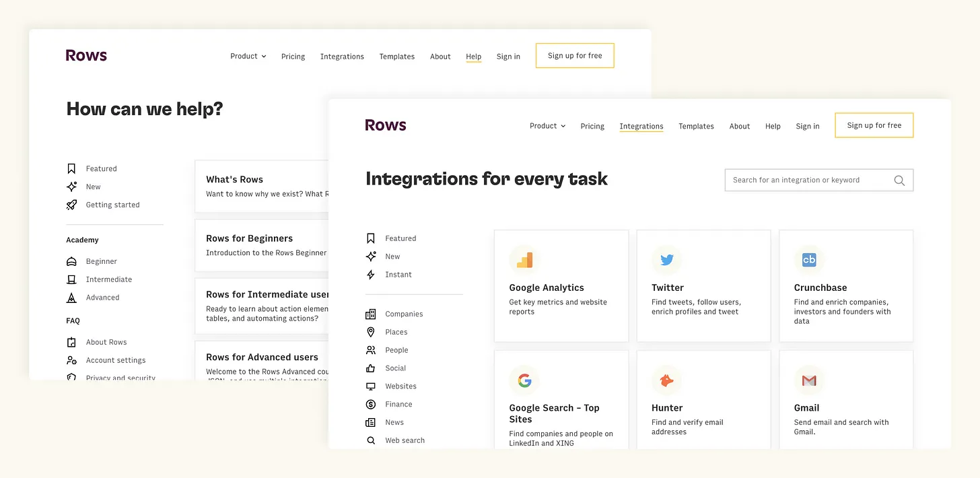This screenshot has width=980, height=478.
Task: Click the Featured bookmark icon in Integrations sidebar
Action: (x=371, y=238)
